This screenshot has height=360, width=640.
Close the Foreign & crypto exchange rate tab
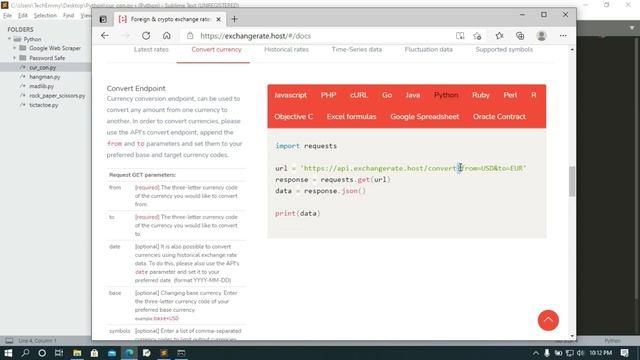click(218, 19)
